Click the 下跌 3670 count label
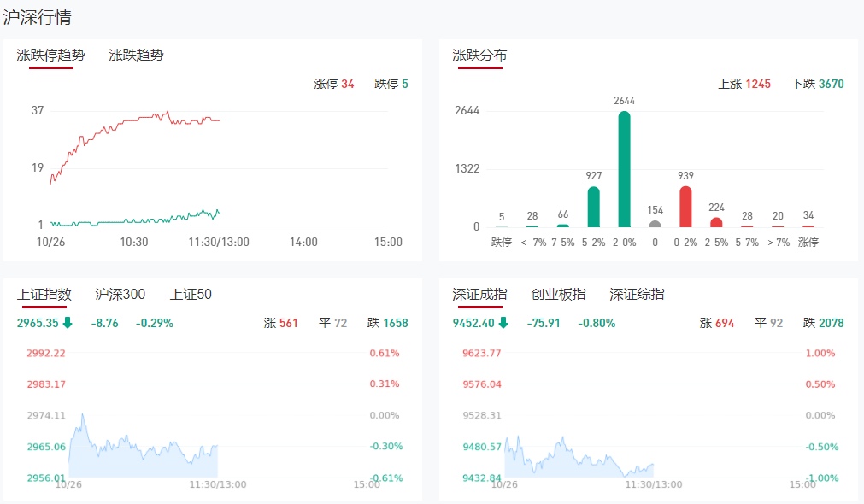 [818, 84]
